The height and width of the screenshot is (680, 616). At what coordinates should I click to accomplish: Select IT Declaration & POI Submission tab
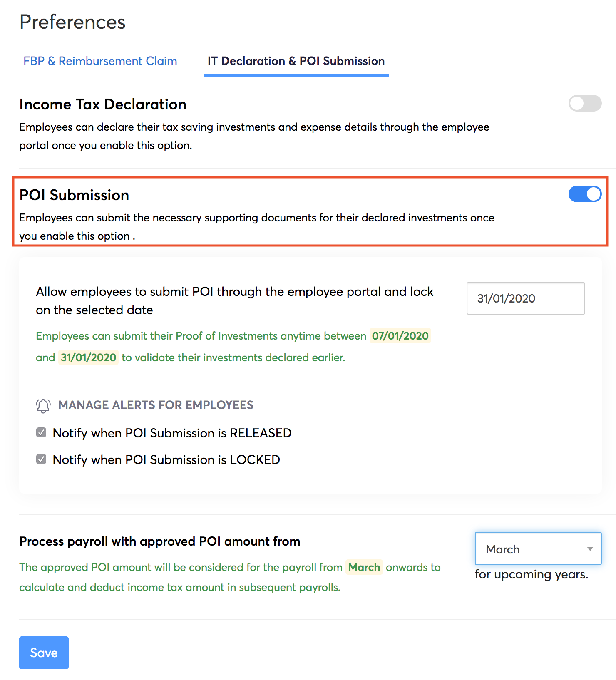pyautogui.click(x=296, y=61)
